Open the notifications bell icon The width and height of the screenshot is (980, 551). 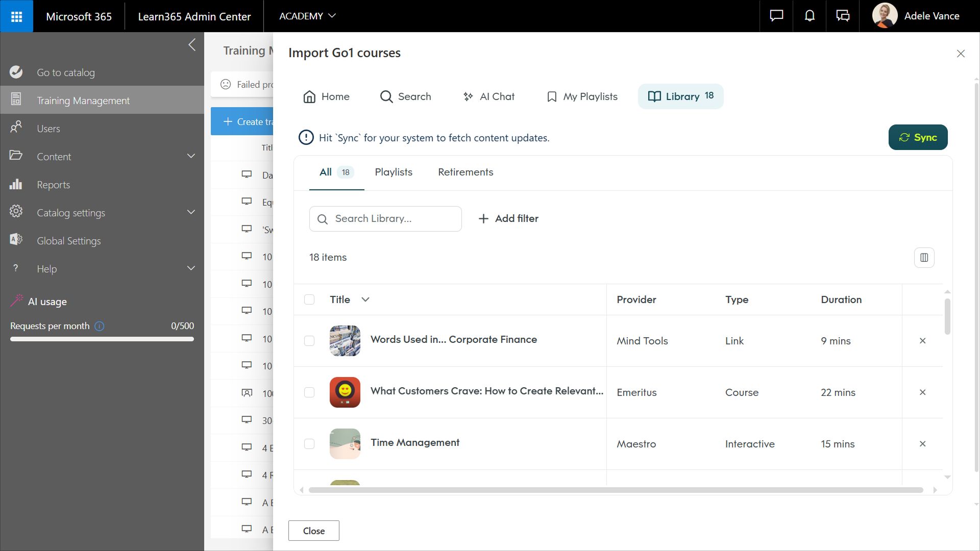(x=810, y=16)
